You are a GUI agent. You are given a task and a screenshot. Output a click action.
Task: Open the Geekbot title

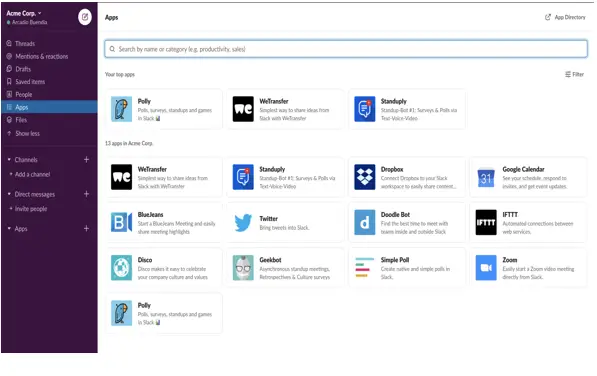270,260
